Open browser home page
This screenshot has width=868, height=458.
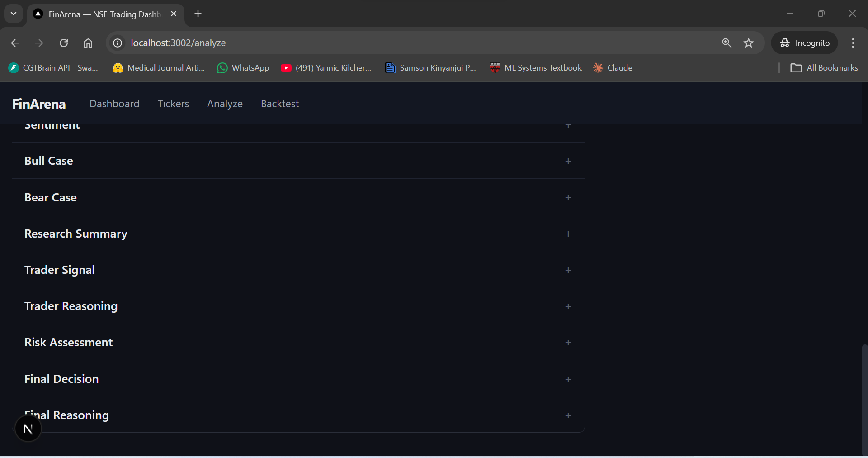click(x=88, y=43)
